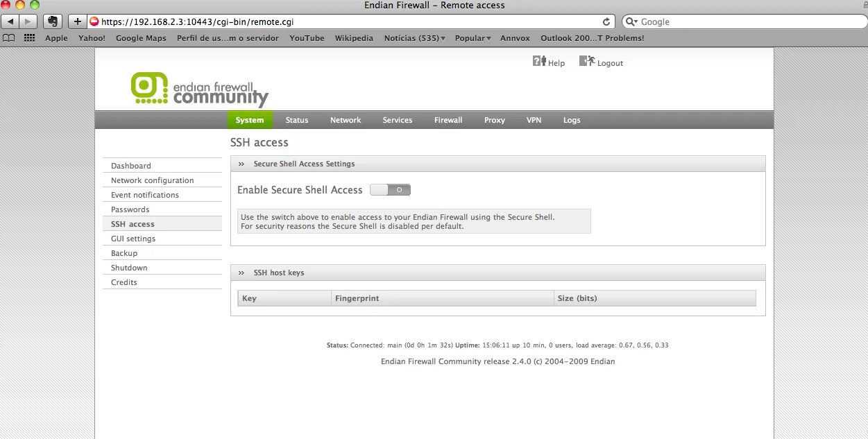The height and width of the screenshot is (439, 868).
Task: Click the SSH access page heading
Action: click(x=259, y=142)
